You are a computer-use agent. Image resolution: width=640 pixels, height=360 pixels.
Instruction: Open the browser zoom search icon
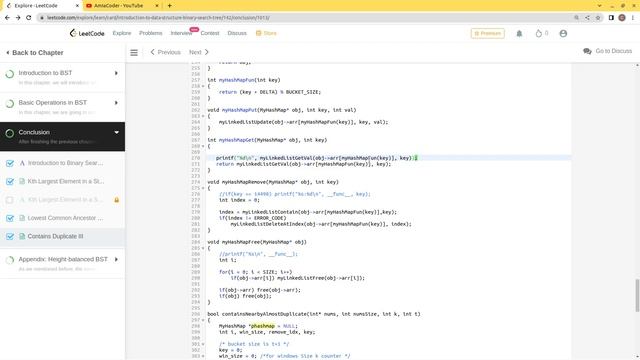click(x=576, y=18)
